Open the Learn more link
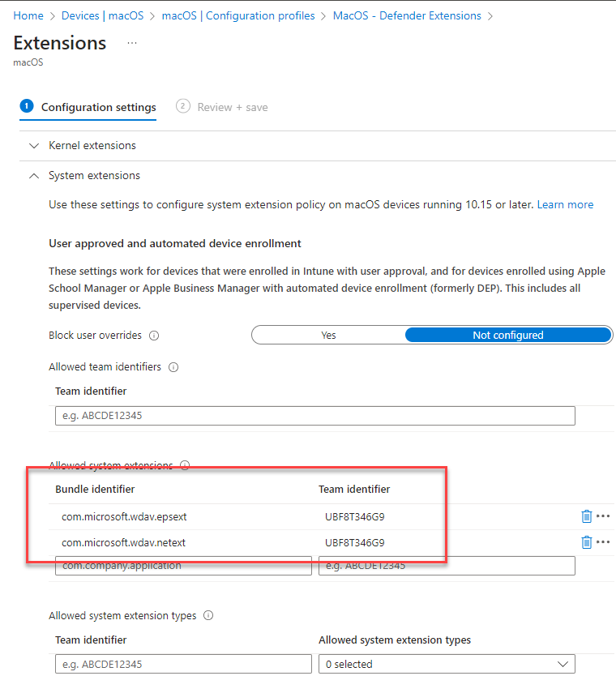Image resolution: width=616 pixels, height=676 pixels. pyautogui.click(x=565, y=204)
